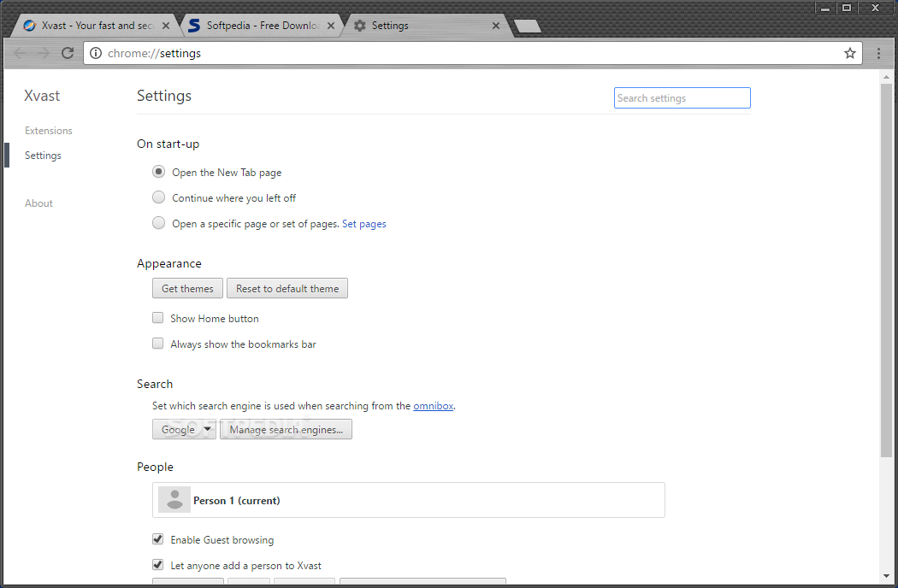
Task: Switch to the Softpedia tab
Action: pos(263,26)
